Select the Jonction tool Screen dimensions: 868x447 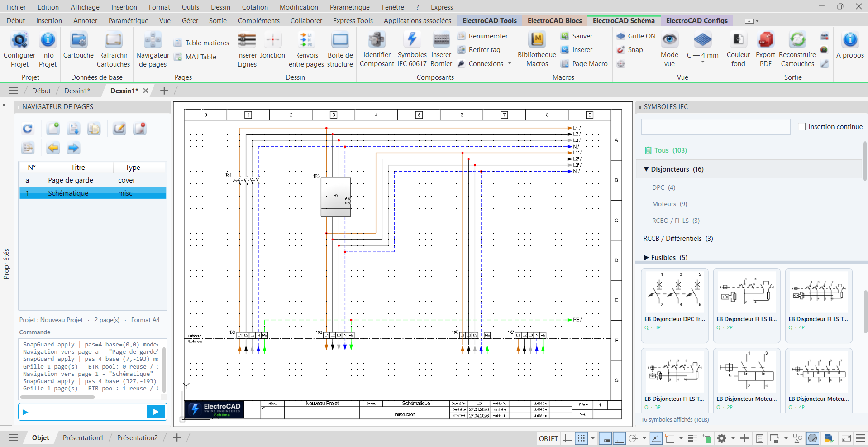(272, 45)
